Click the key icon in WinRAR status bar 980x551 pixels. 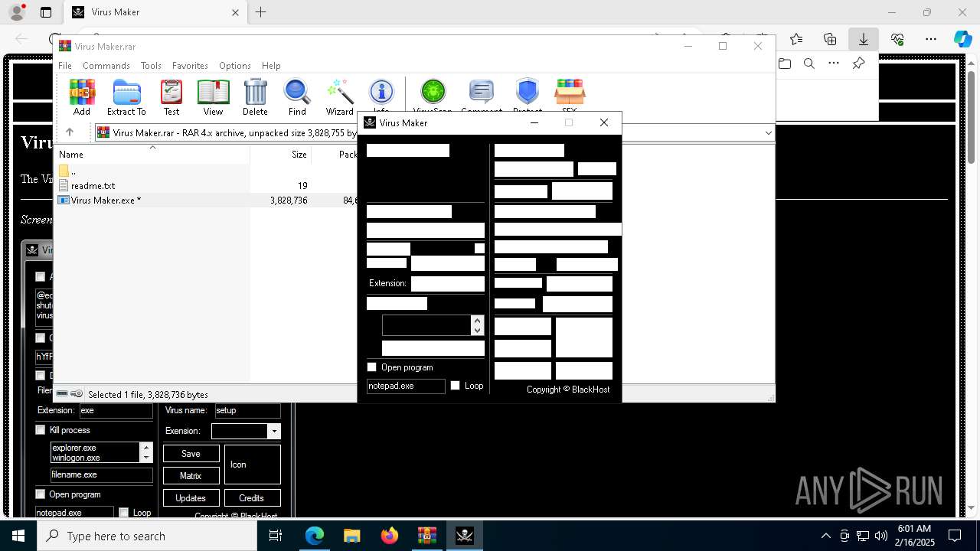click(x=77, y=394)
